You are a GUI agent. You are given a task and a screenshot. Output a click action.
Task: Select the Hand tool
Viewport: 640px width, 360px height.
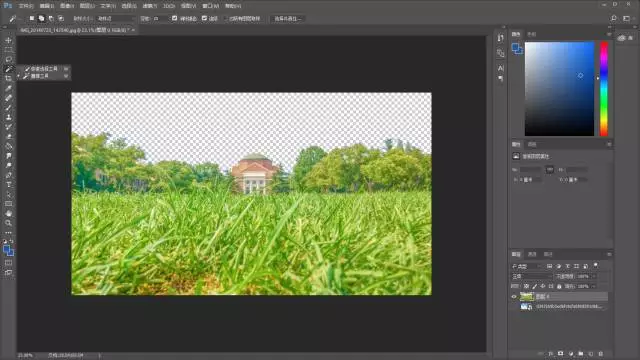click(x=9, y=213)
